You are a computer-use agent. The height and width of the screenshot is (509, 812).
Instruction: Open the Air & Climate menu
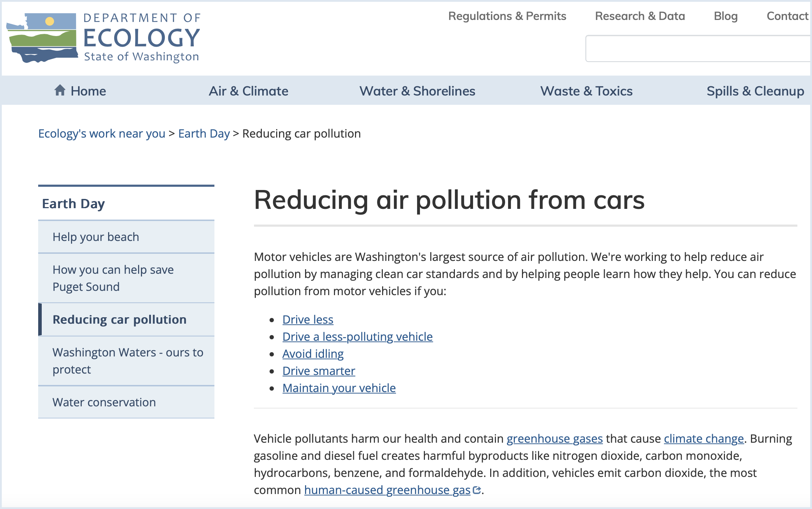coord(248,91)
